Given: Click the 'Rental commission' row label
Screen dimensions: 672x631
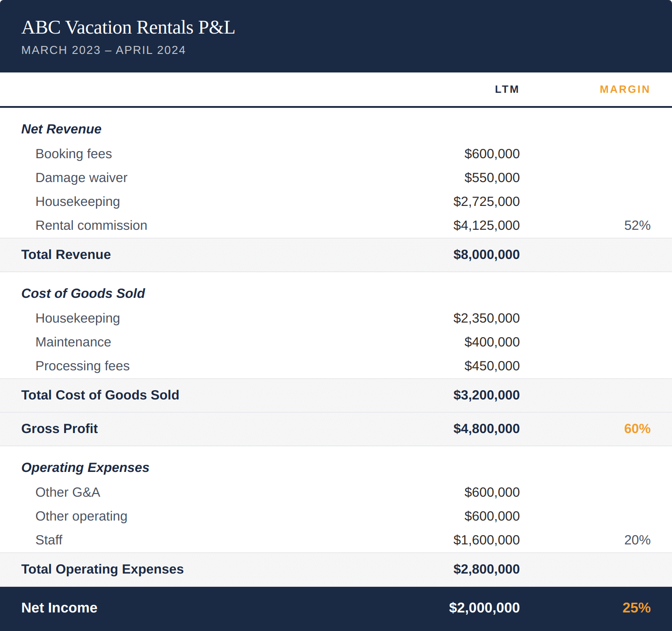Looking at the screenshot, I should (x=92, y=225).
